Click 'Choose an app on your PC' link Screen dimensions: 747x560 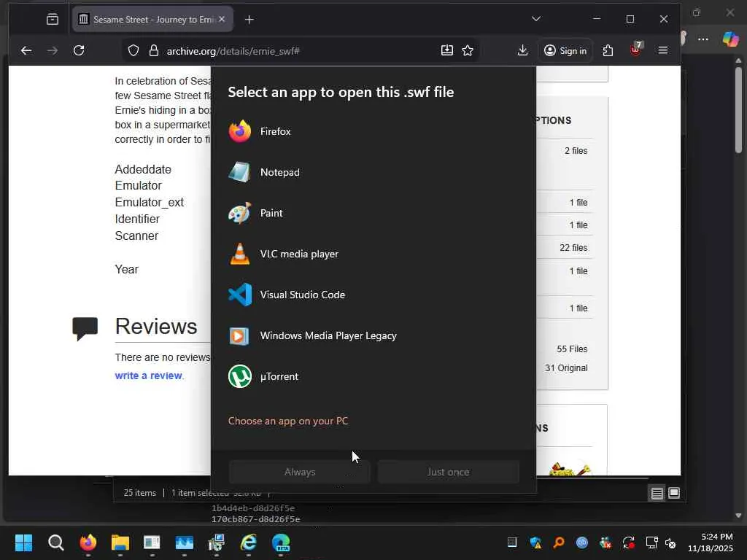tap(288, 421)
